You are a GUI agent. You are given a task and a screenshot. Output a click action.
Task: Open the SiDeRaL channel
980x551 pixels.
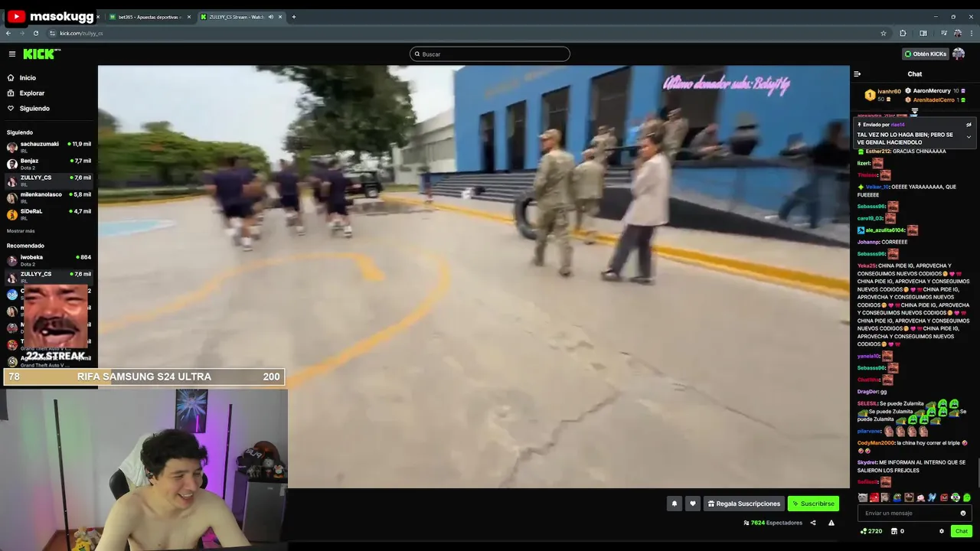pyautogui.click(x=49, y=214)
